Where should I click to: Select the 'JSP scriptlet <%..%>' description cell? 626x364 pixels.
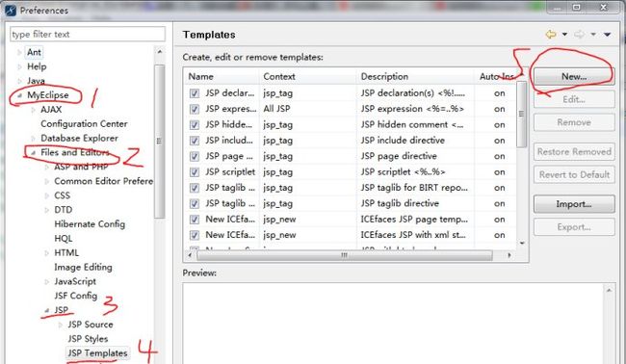click(x=403, y=172)
